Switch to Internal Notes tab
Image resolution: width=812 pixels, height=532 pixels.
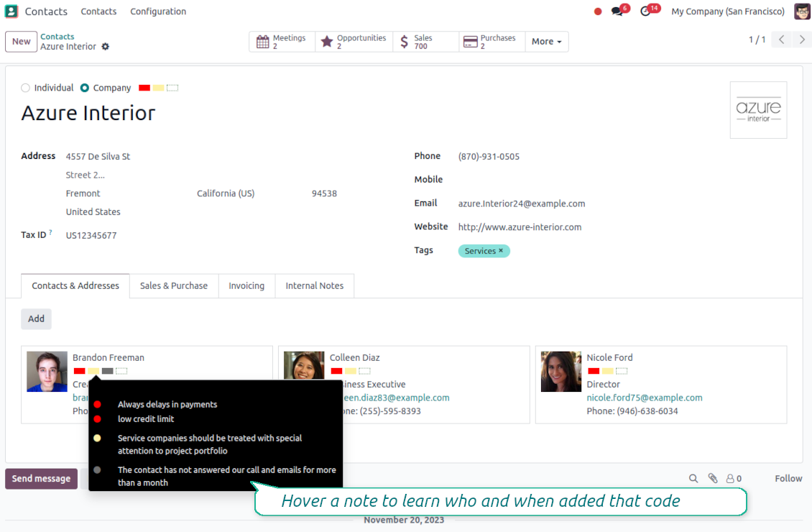click(314, 285)
